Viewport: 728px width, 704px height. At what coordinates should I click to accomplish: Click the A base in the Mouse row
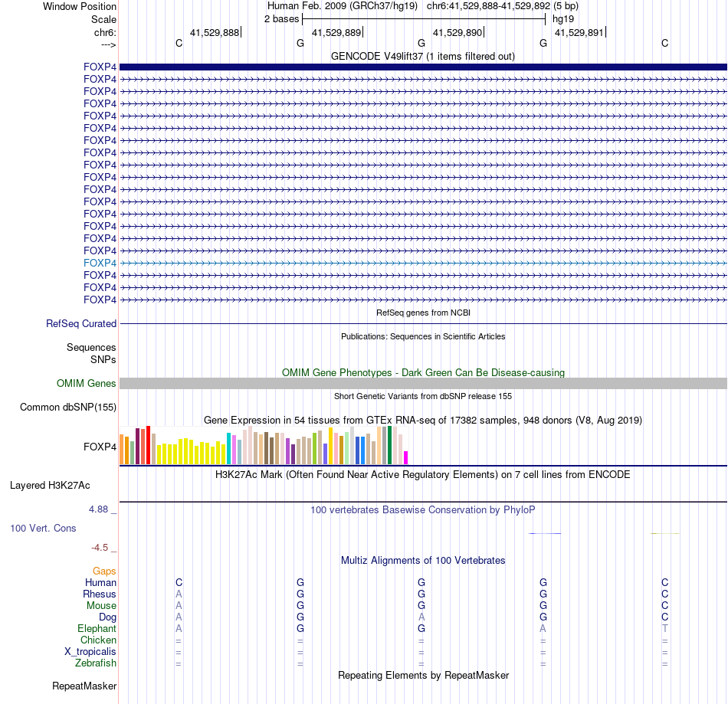(179, 606)
